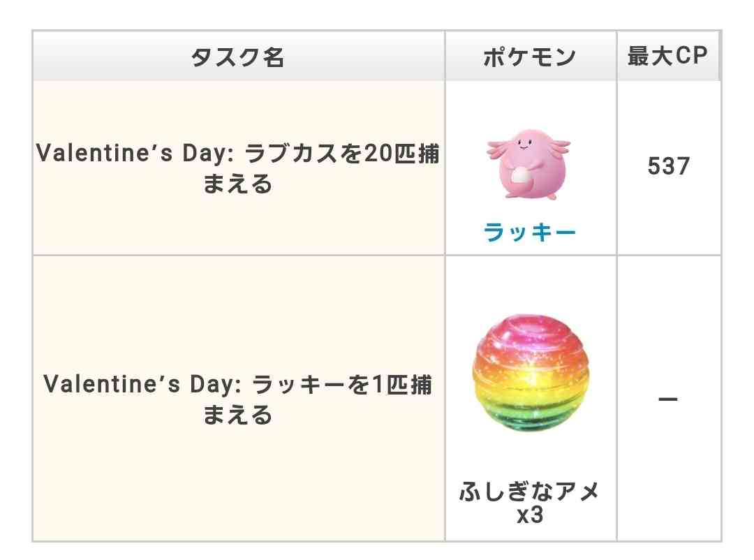Click the x3 quantity under ふしぎなアメ
Viewport: 754px width, 560px height.
tap(530, 516)
